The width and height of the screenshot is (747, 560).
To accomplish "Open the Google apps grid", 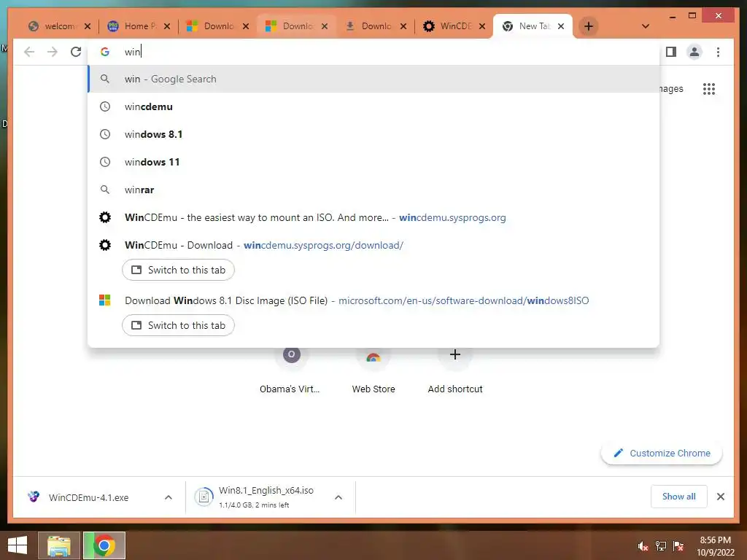I will pyautogui.click(x=709, y=89).
